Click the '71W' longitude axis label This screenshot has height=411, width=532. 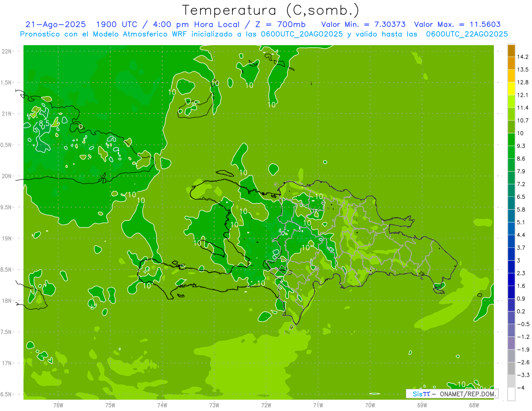(x=318, y=405)
